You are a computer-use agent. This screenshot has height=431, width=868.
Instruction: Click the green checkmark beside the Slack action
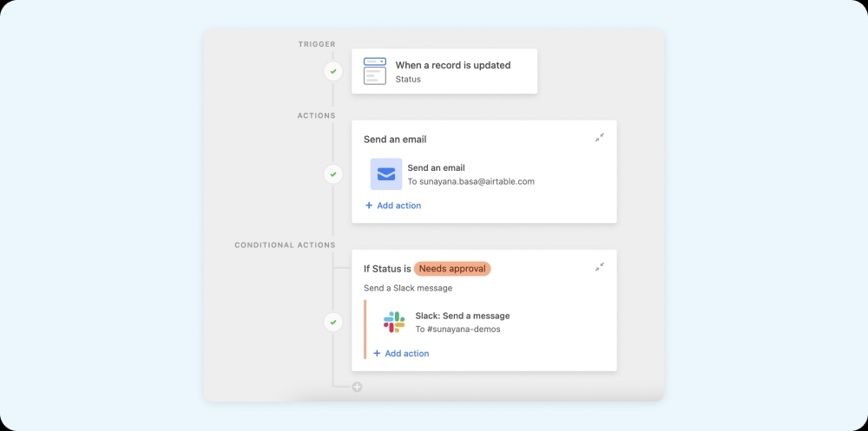coord(333,322)
